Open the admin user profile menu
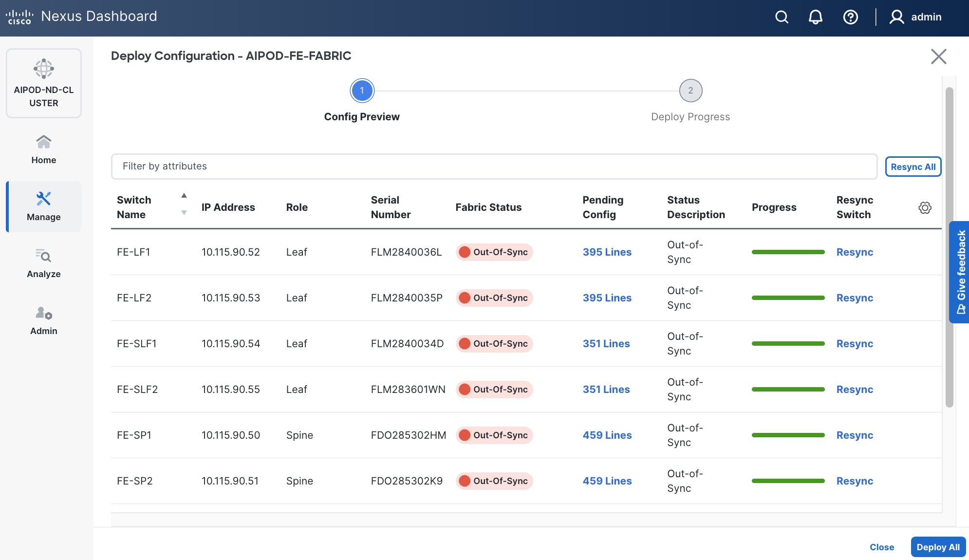The height and width of the screenshot is (560, 969). [915, 17]
